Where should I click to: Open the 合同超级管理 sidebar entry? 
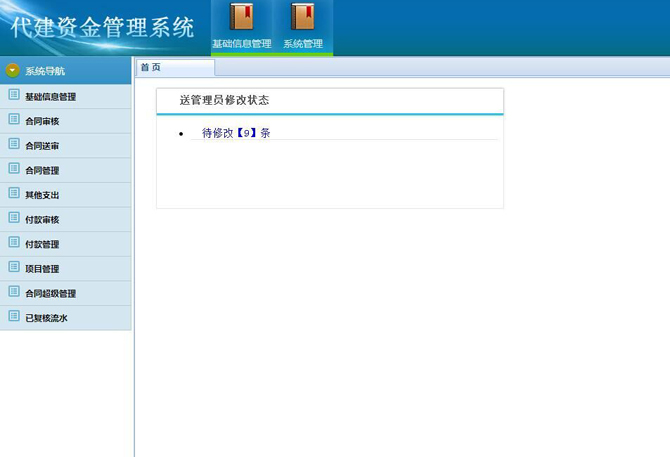[50, 293]
